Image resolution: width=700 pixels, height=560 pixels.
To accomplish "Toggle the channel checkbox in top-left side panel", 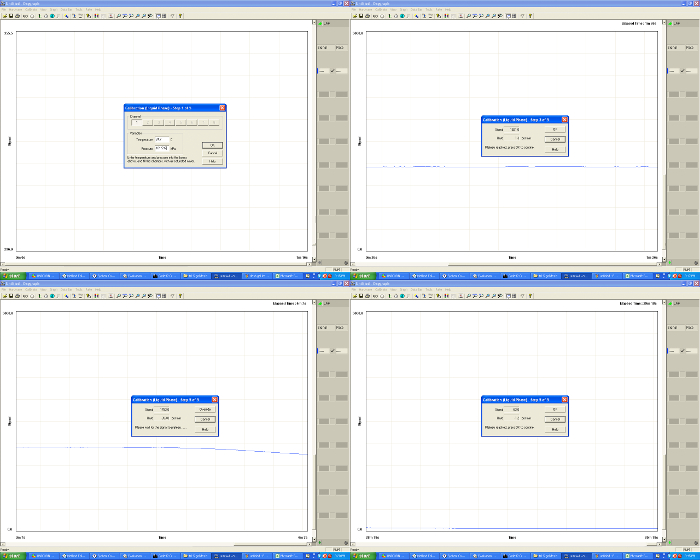I will [333, 71].
